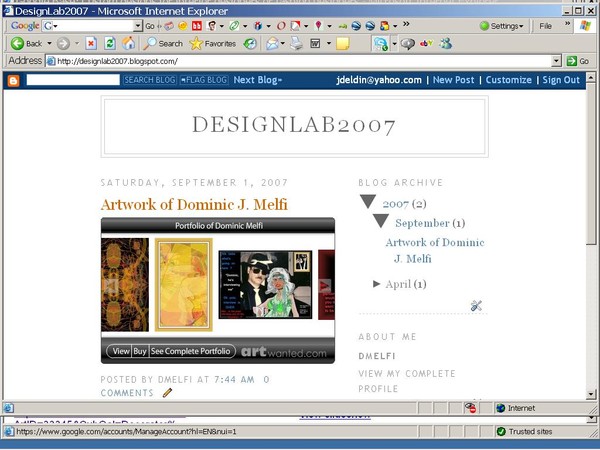Select the orange fractal artwork thumbnail
The height and width of the screenshot is (450, 600).
point(125,285)
